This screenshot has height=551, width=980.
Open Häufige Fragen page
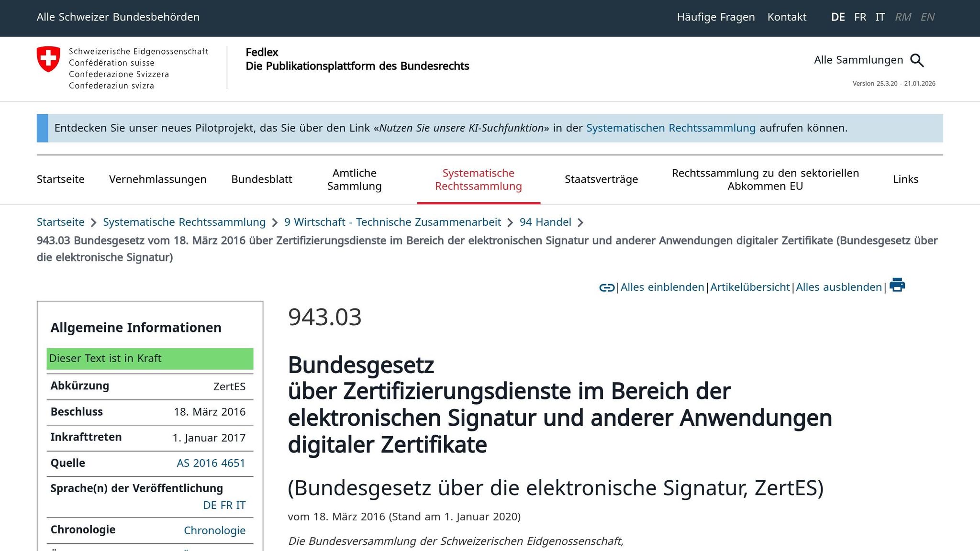click(715, 17)
